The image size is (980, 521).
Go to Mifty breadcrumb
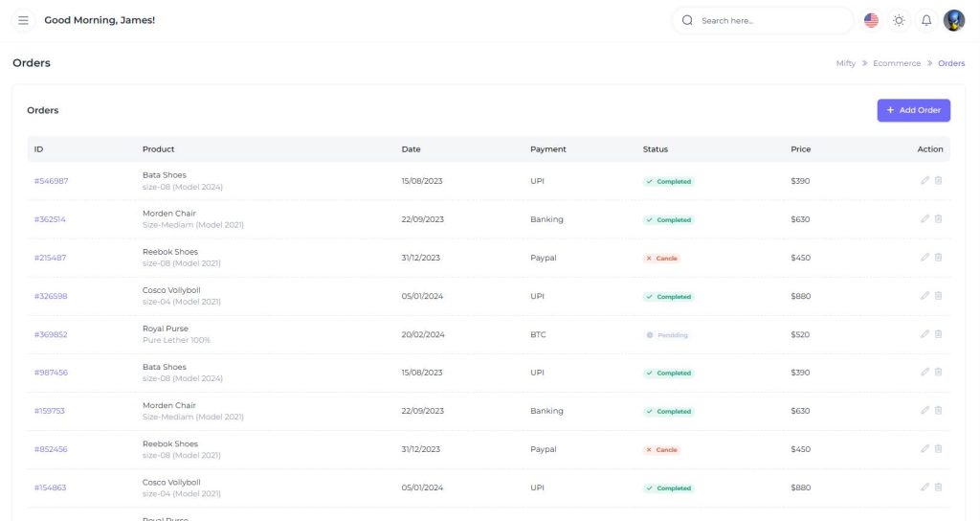[x=845, y=63]
